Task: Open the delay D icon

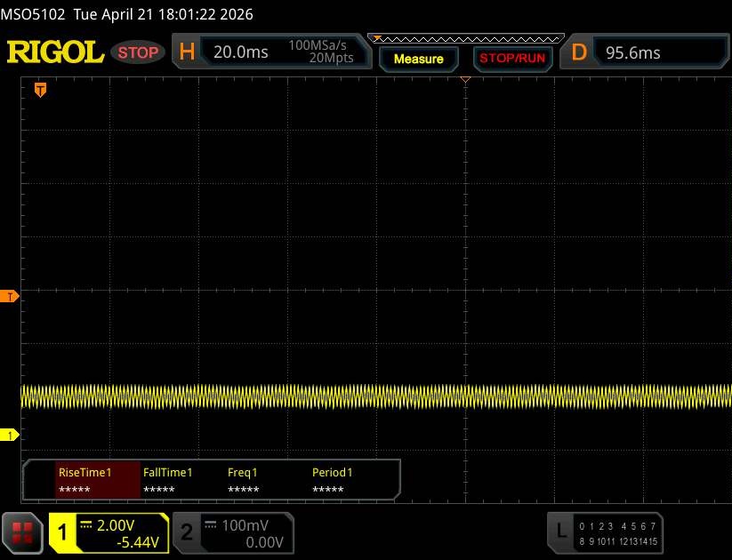Action: tap(579, 52)
